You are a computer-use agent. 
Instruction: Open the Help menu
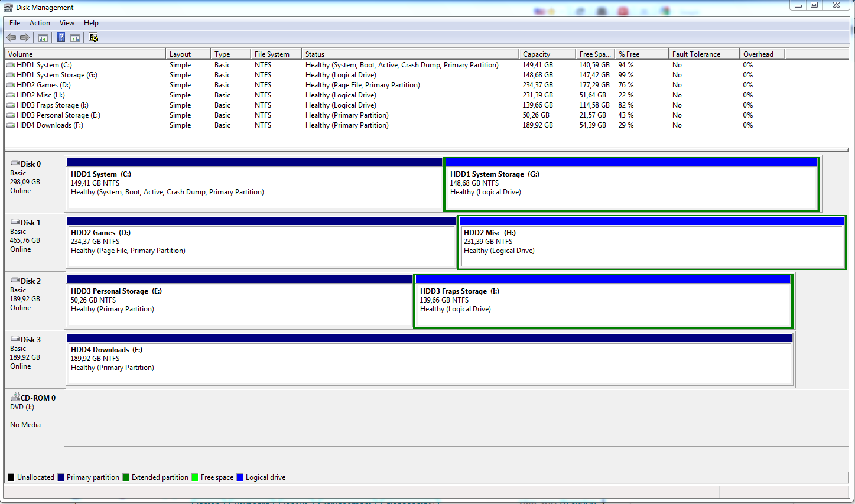[91, 23]
